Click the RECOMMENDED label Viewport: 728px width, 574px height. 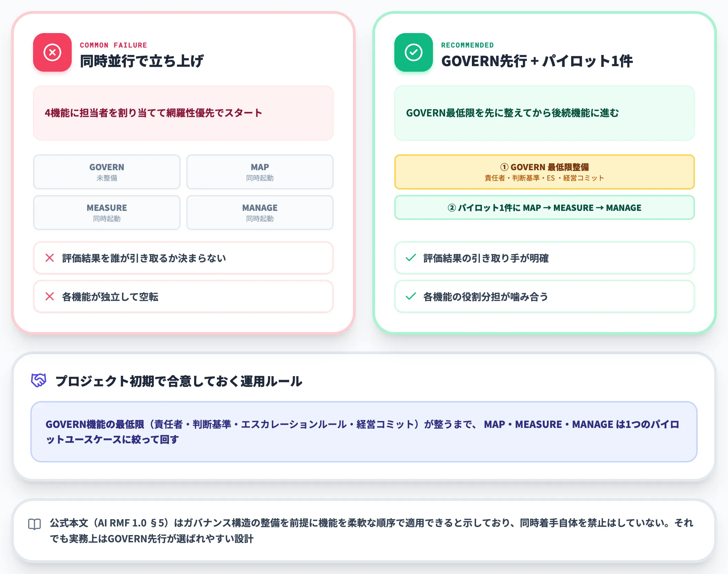tap(467, 45)
